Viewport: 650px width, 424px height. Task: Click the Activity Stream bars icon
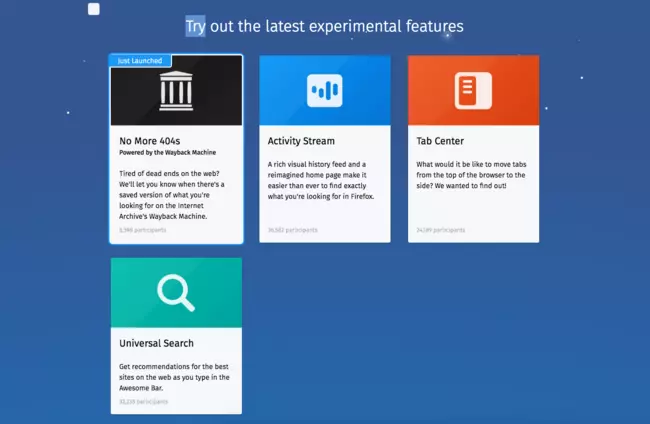tap(325, 90)
